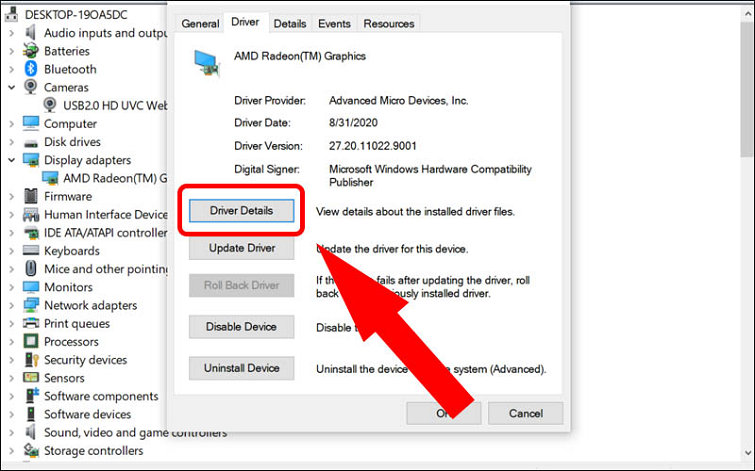
Task: Select the Storage controllers tree item
Action: pos(95,451)
